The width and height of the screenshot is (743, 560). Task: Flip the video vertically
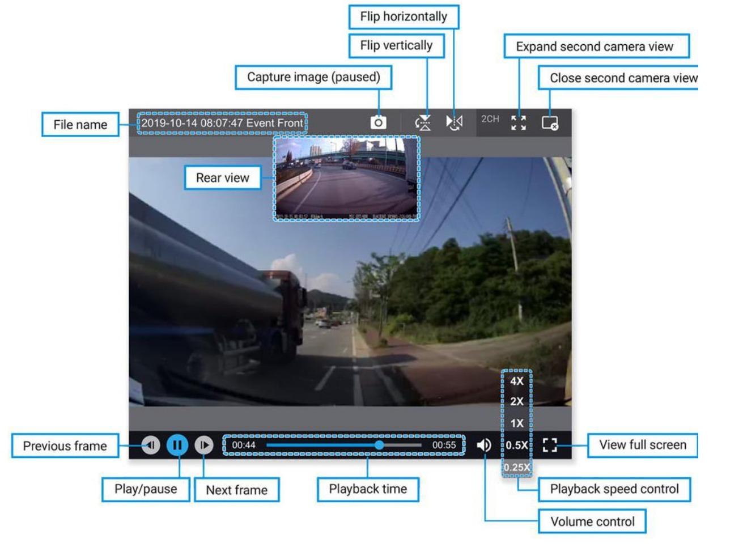coord(423,122)
